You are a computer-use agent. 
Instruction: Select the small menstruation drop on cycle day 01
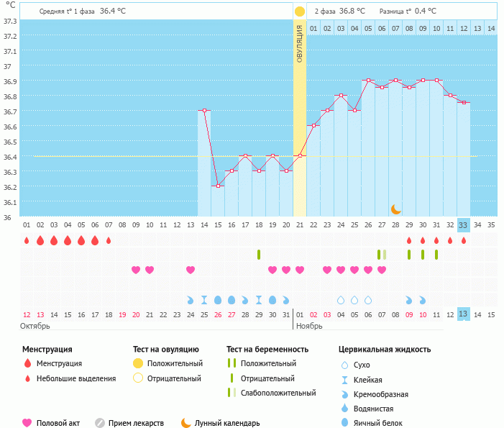tap(27, 240)
